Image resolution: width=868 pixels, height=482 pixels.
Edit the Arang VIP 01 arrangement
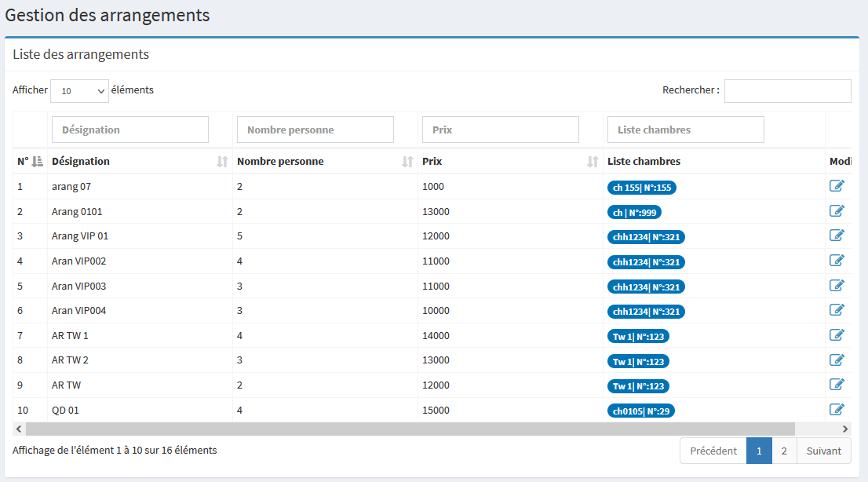pyautogui.click(x=837, y=236)
